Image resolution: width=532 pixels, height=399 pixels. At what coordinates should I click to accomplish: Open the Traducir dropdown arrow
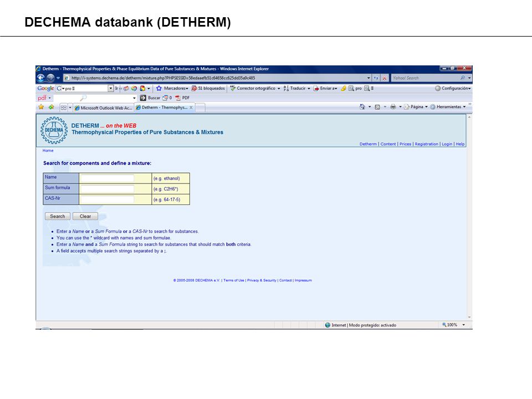click(309, 88)
